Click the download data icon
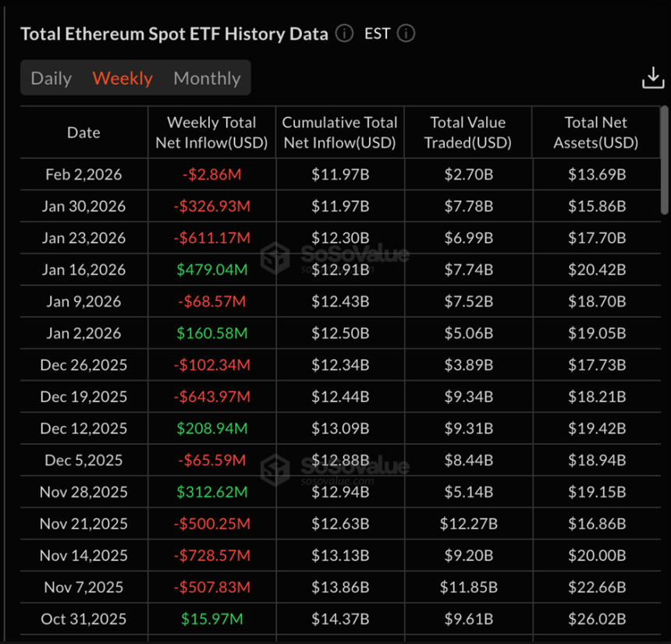Viewport: 671px width, 644px height. tap(652, 77)
